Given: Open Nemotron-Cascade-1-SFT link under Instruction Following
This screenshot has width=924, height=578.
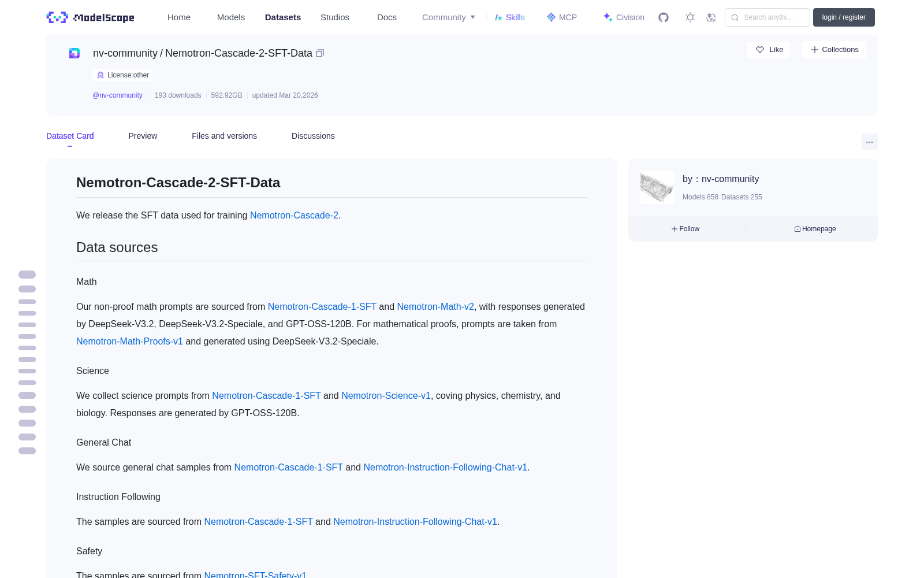Looking at the screenshot, I should [258, 521].
